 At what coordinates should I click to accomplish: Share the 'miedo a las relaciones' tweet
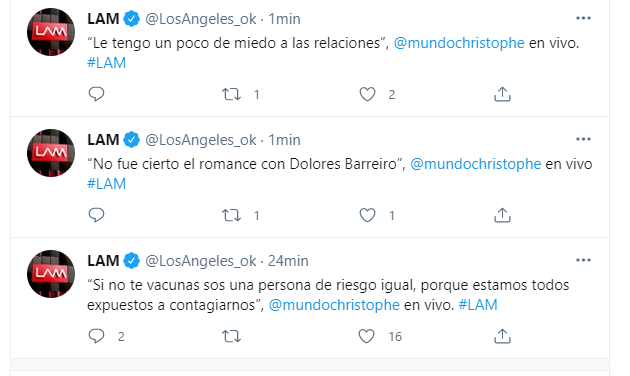(x=502, y=94)
